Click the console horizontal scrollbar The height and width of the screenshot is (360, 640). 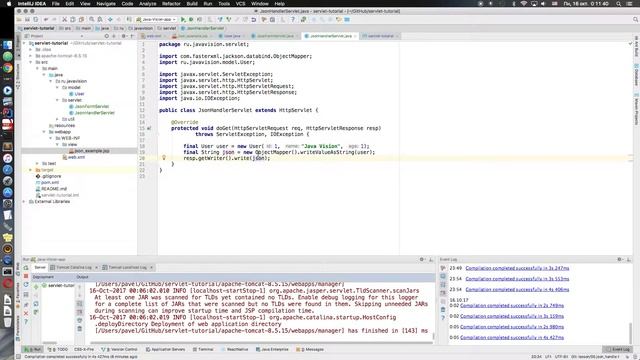261,343
